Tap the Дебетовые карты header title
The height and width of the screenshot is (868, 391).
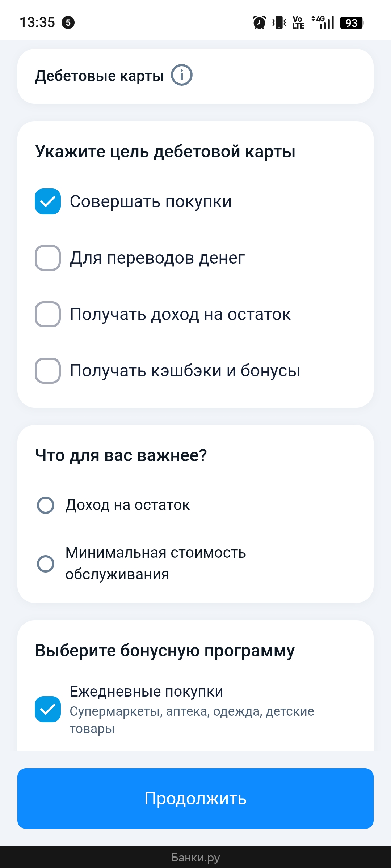point(100,76)
